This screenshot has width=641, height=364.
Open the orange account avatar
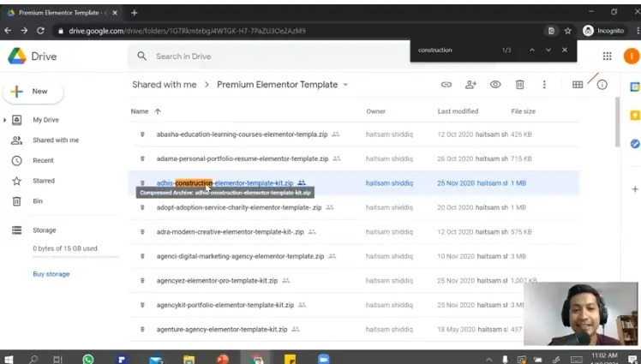[x=632, y=56]
